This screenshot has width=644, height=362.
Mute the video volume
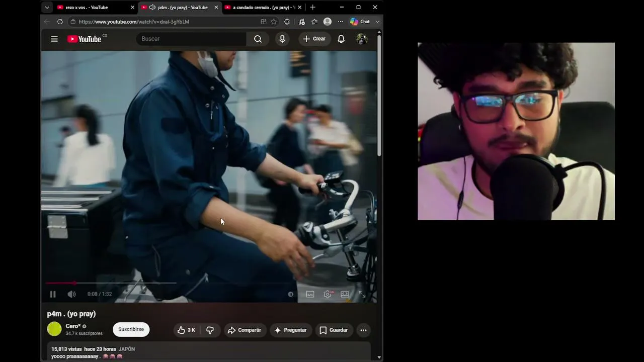pyautogui.click(x=72, y=294)
